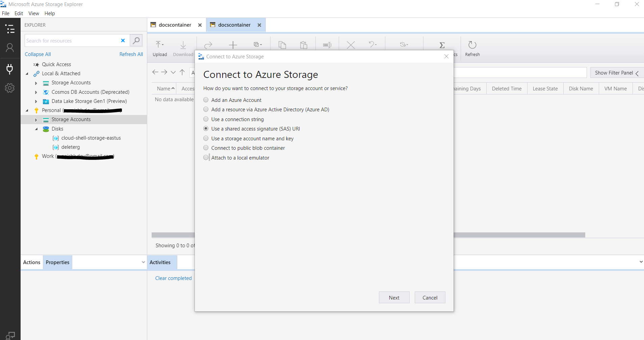
Task: Sort by the Name column header
Action: coord(163,89)
